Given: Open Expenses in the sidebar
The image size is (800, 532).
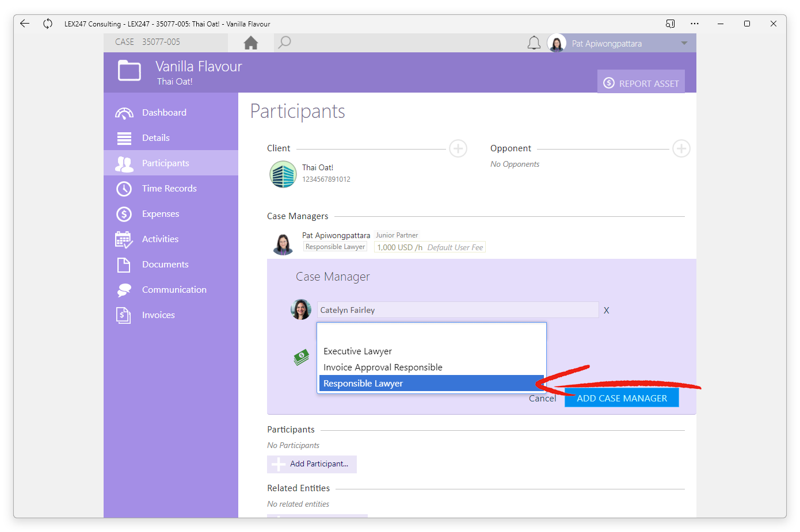Looking at the screenshot, I should pyautogui.click(x=171, y=214).
